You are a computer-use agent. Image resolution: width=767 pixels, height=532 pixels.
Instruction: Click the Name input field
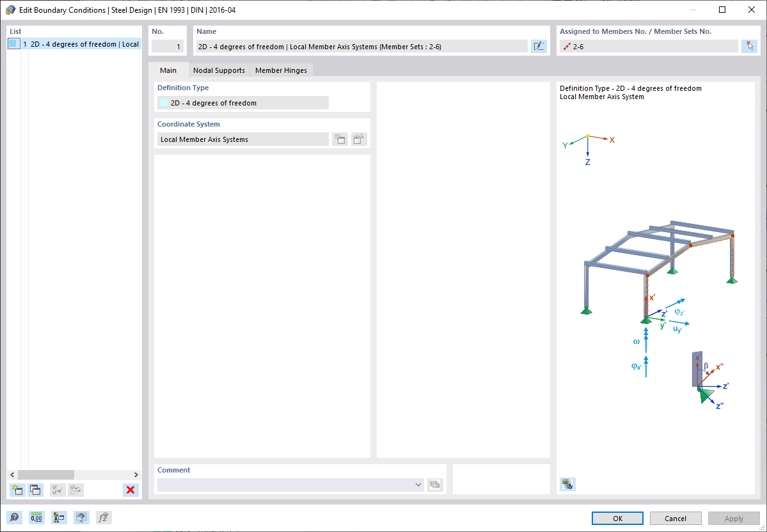click(x=361, y=47)
